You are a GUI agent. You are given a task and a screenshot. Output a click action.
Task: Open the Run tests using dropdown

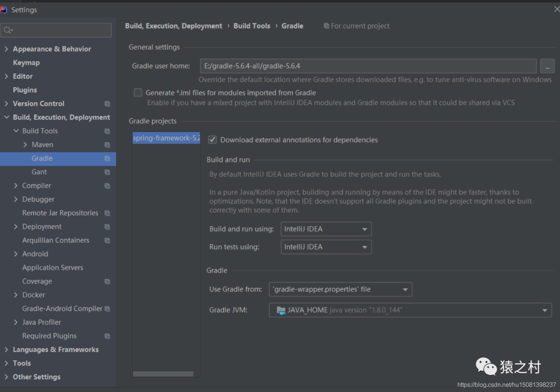[326, 247]
